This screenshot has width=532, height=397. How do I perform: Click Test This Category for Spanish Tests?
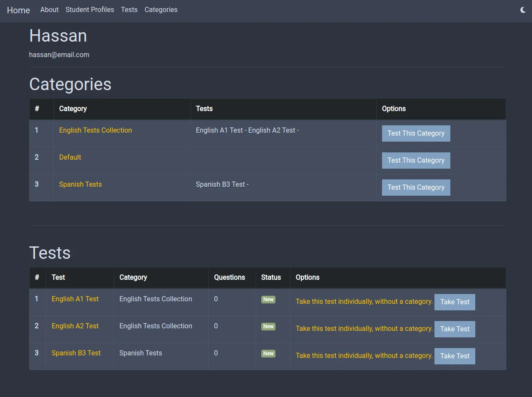(x=416, y=188)
